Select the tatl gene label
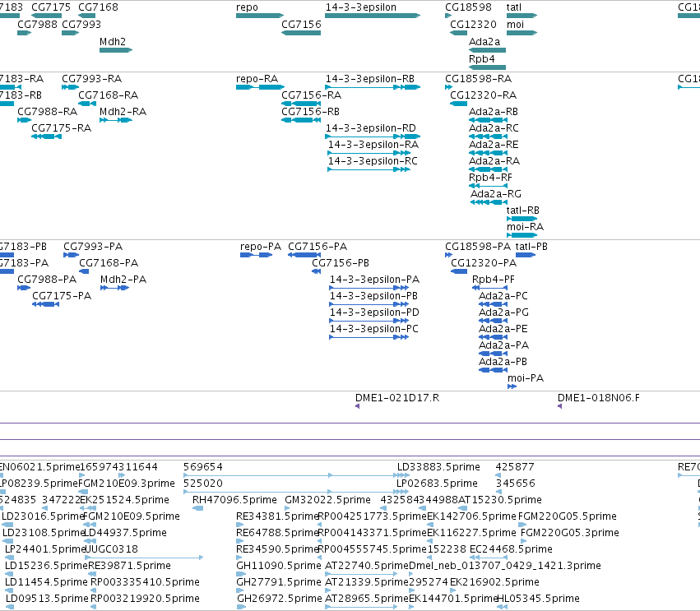 click(x=514, y=7)
